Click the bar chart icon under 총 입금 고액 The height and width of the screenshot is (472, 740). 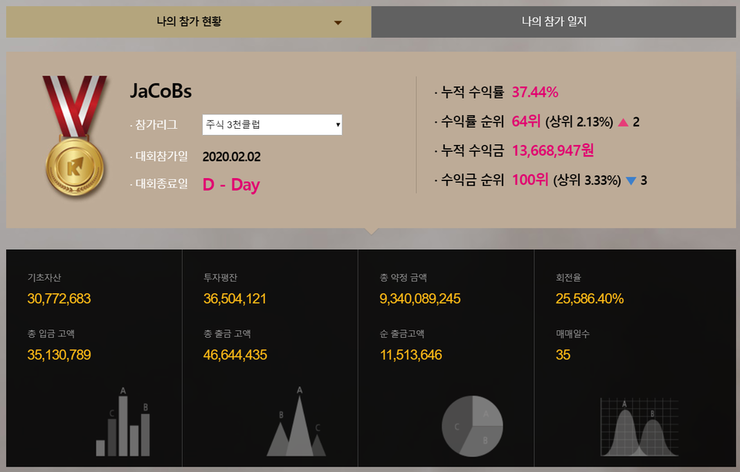coord(123,421)
